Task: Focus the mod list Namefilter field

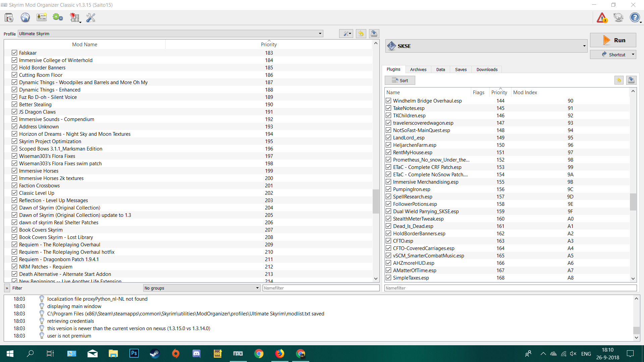Action: 321,288
